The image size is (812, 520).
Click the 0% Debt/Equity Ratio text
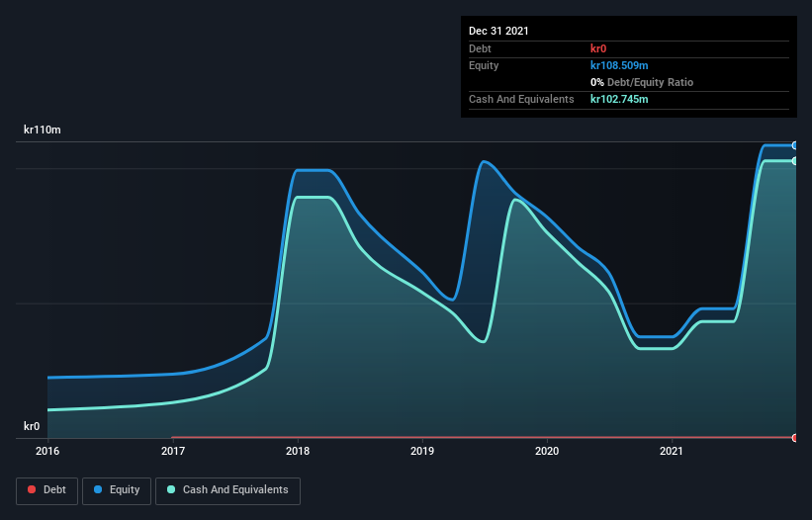pyautogui.click(x=642, y=82)
